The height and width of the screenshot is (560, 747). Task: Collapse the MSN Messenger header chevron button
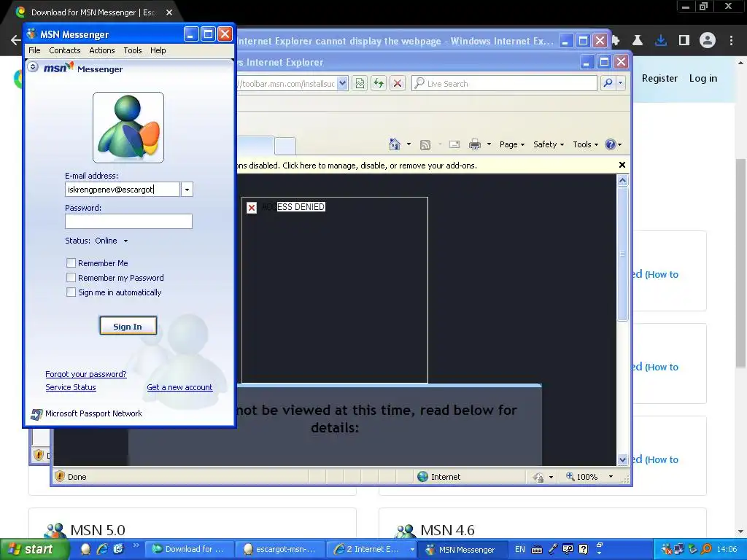(33, 66)
